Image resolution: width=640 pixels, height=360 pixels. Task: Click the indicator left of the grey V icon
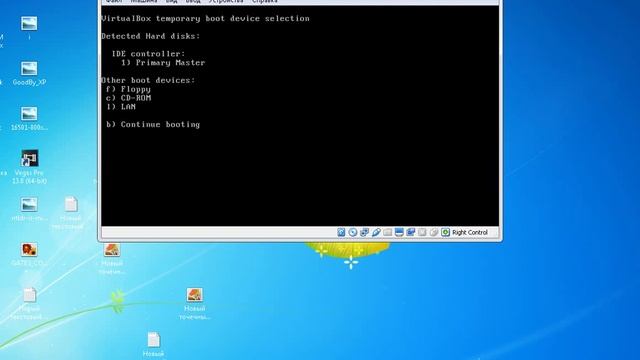point(411,232)
